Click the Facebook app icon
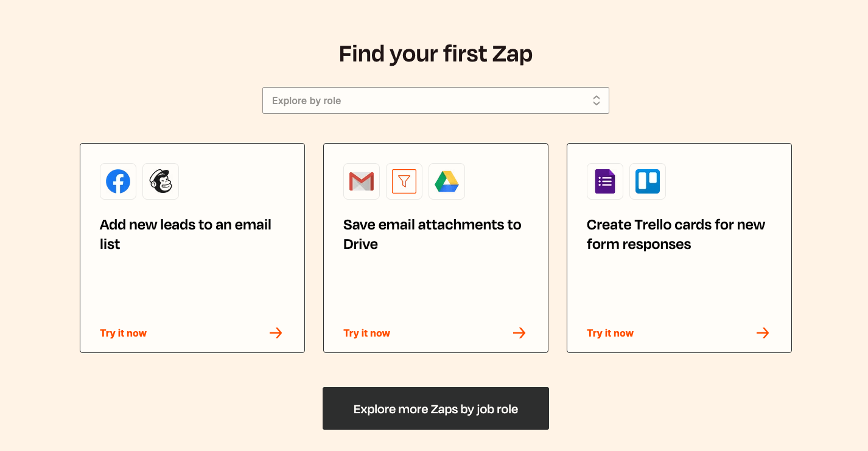The width and height of the screenshot is (868, 451). point(118,181)
